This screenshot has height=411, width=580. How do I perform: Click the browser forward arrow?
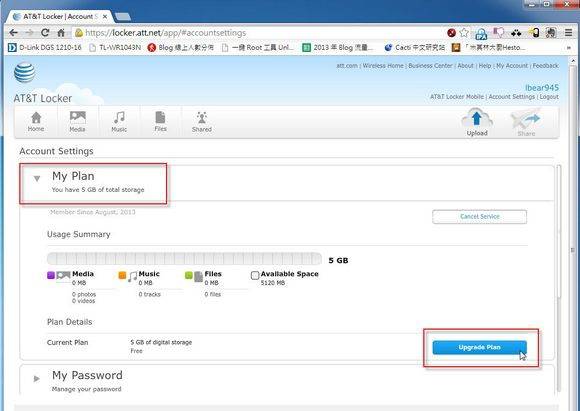[x=30, y=33]
